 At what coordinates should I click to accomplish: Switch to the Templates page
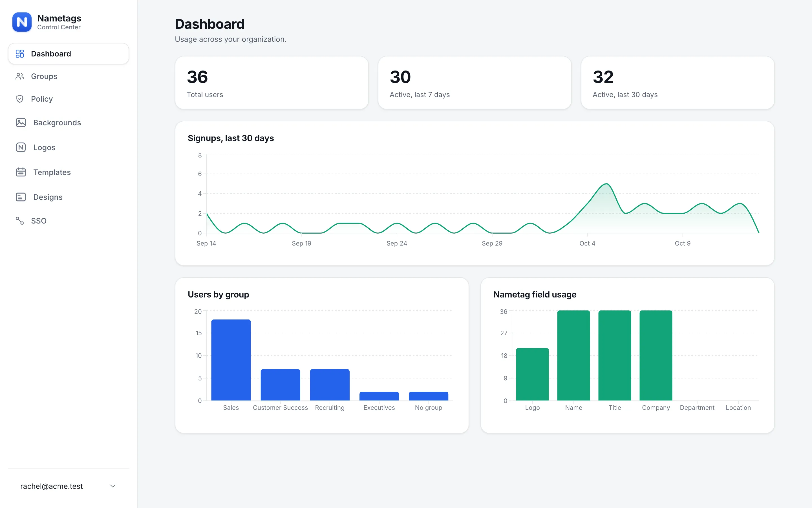pyautogui.click(x=69, y=172)
